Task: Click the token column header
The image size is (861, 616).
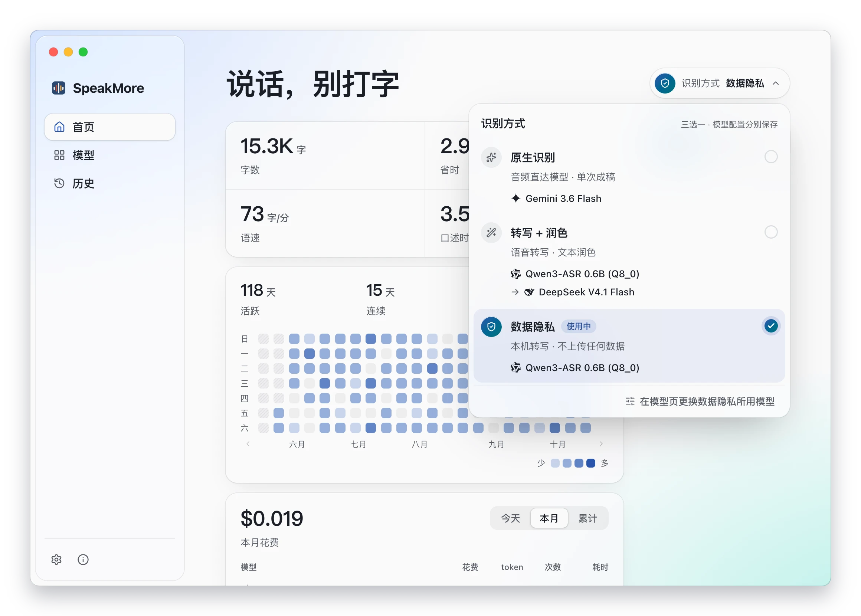Action: 512,567
